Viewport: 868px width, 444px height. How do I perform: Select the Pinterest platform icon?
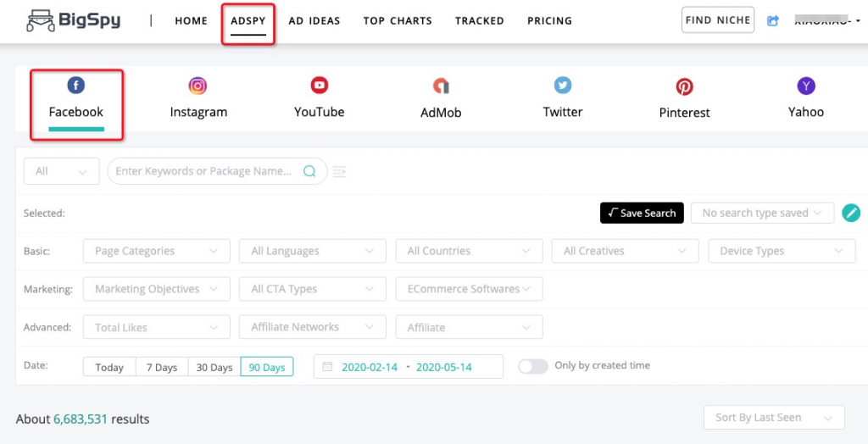[685, 86]
